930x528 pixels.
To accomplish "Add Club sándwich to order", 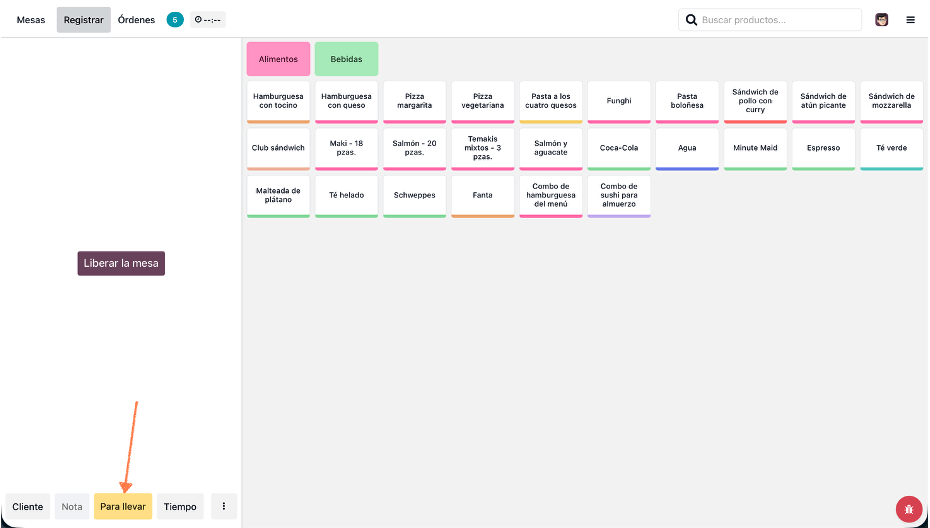I will 278,149.
